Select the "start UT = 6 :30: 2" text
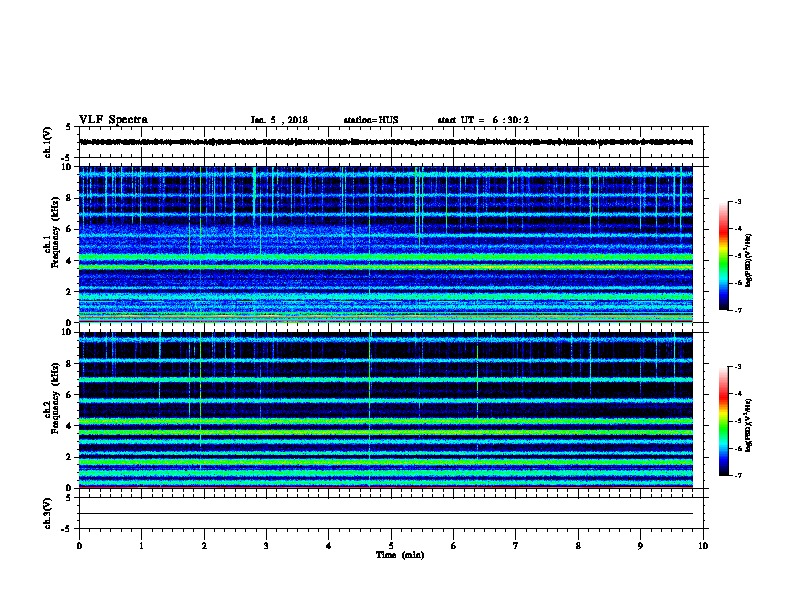The height and width of the screenshot is (612, 792). click(483, 120)
